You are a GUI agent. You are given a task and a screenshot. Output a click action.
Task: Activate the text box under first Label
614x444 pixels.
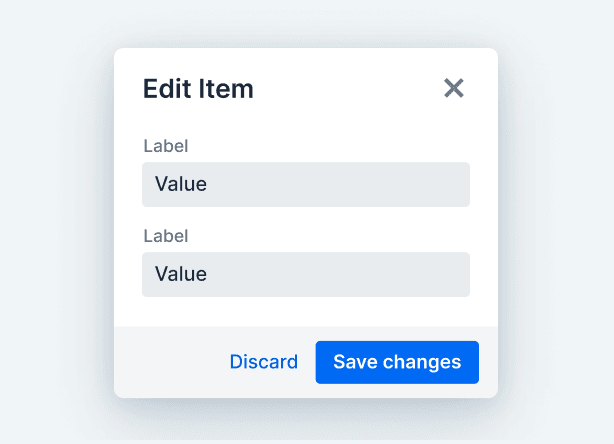[x=306, y=184]
